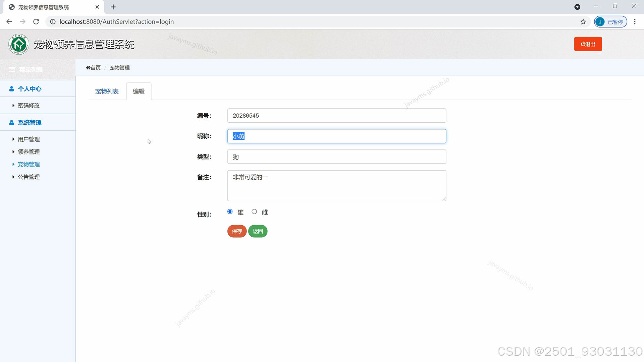
Task: Click the profile avatar 已暂停 chip
Action: click(x=610, y=21)
